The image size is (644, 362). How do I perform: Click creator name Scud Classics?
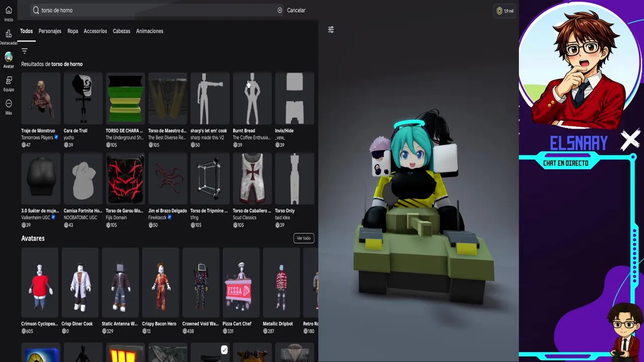coord(245,218)
